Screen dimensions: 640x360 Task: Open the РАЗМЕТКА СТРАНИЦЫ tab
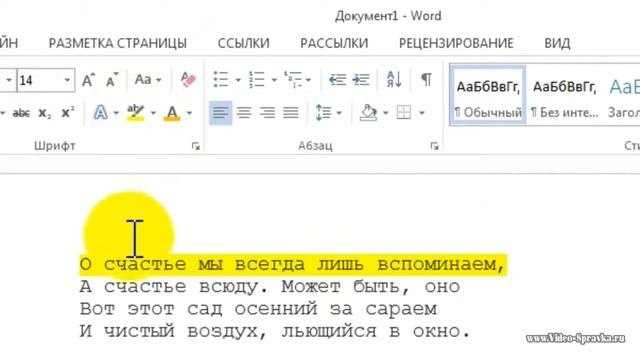[x=118, y=43]
